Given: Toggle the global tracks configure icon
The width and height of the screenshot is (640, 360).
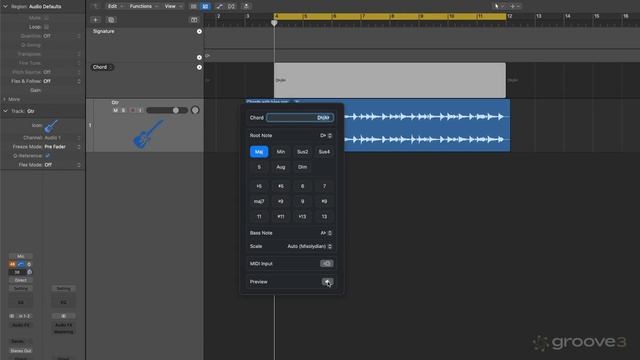Looking at the screenshot, I should coord(194,20).
